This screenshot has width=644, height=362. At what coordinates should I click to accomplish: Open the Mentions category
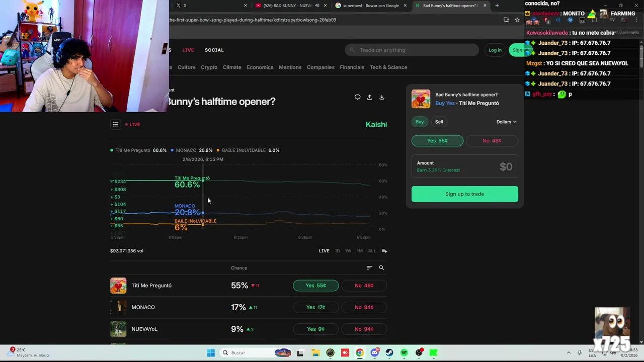pyautogui.click(x=290, y=67)
